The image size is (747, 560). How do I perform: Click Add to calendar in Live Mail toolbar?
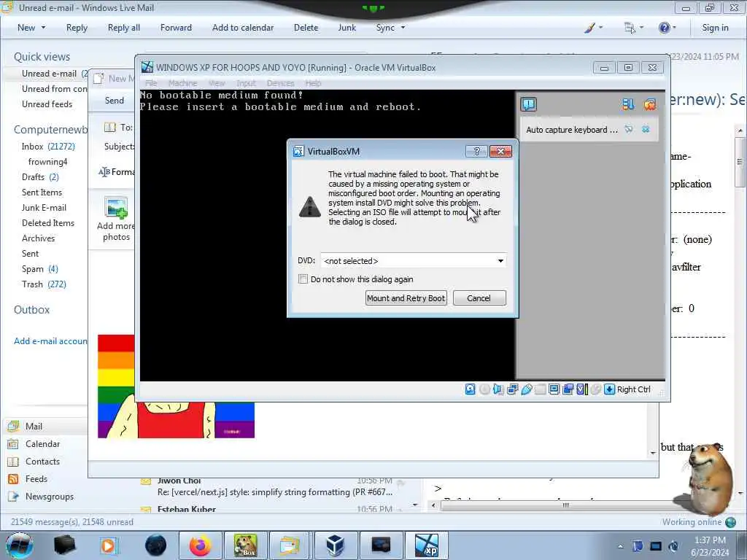243,28
